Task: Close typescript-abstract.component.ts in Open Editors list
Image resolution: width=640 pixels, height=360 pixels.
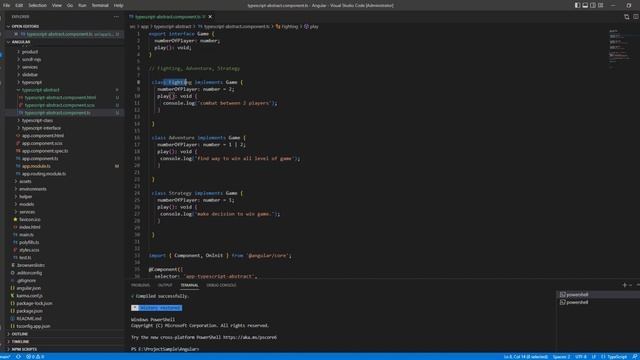Action: (16, 34)
